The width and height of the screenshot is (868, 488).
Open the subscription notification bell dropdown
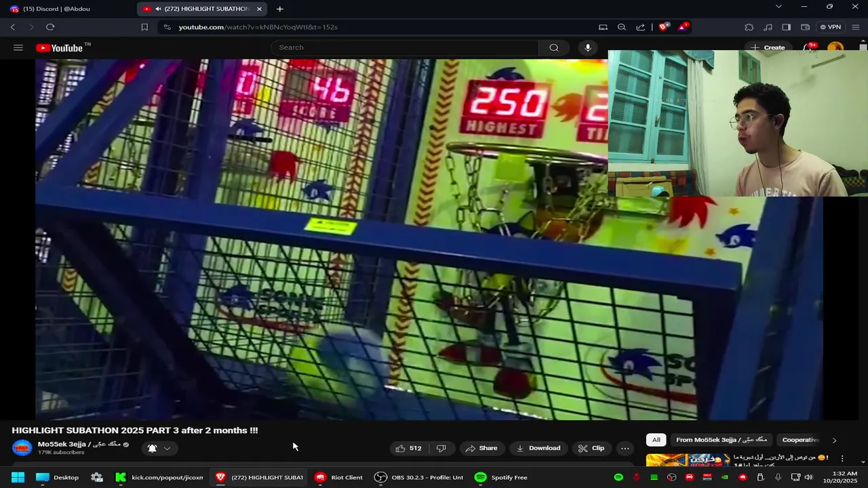click(x=159, y=448)
